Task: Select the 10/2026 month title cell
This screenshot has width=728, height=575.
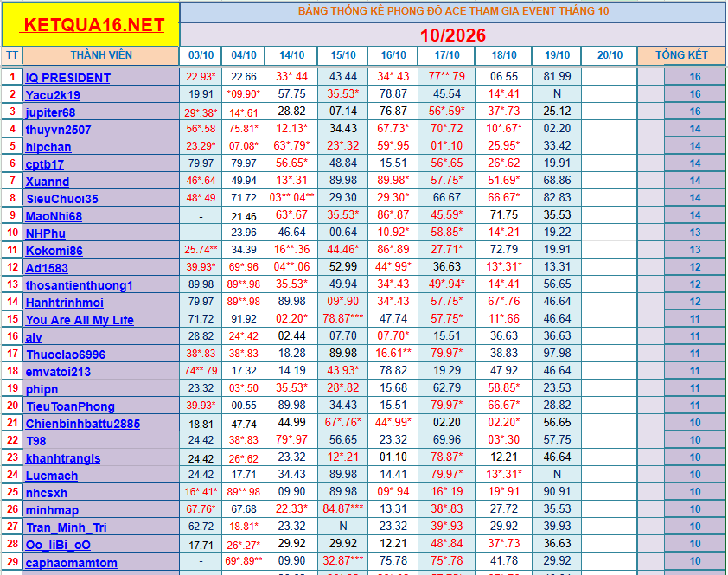Action: coord(452,35)
